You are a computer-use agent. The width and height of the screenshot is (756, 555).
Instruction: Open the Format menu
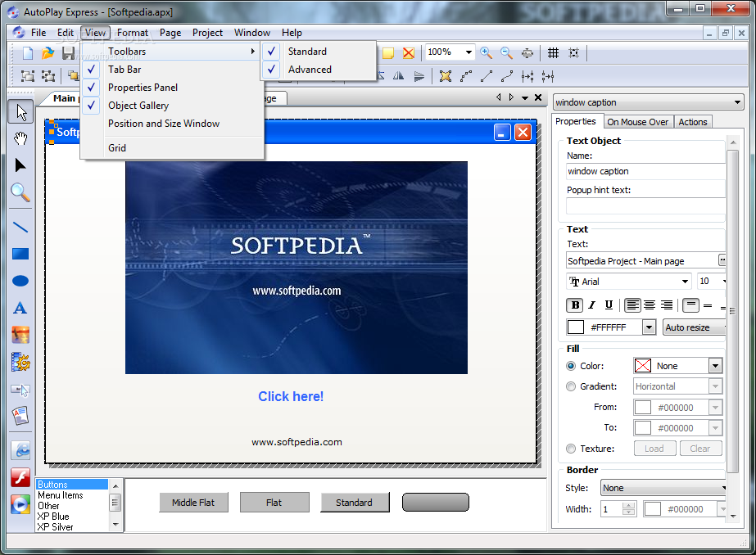(x=133, y=33)
